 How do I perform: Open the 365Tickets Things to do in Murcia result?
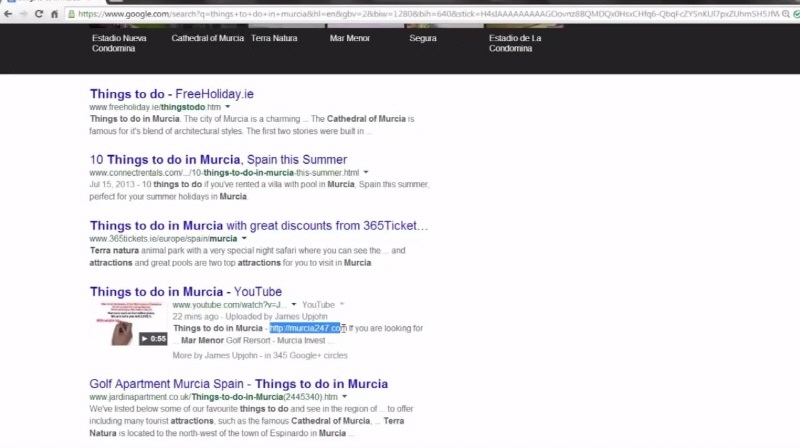259,226
